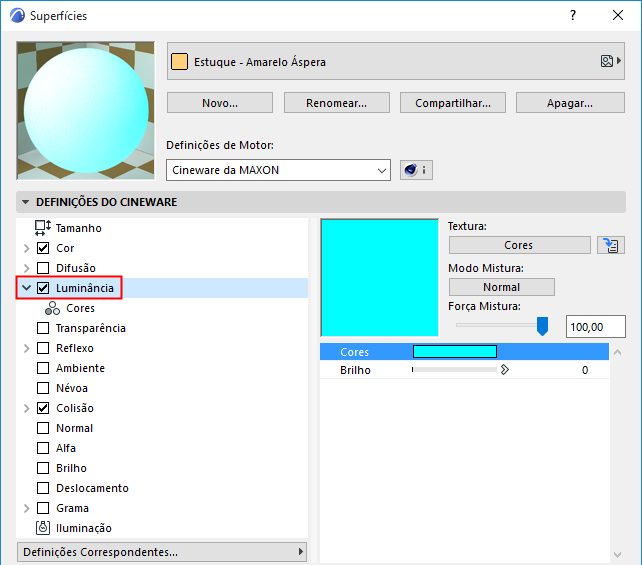The height and width of the screenshot is (565, 642).
Task: Click the Força Mistura slider handle
Action: point(543,326)
